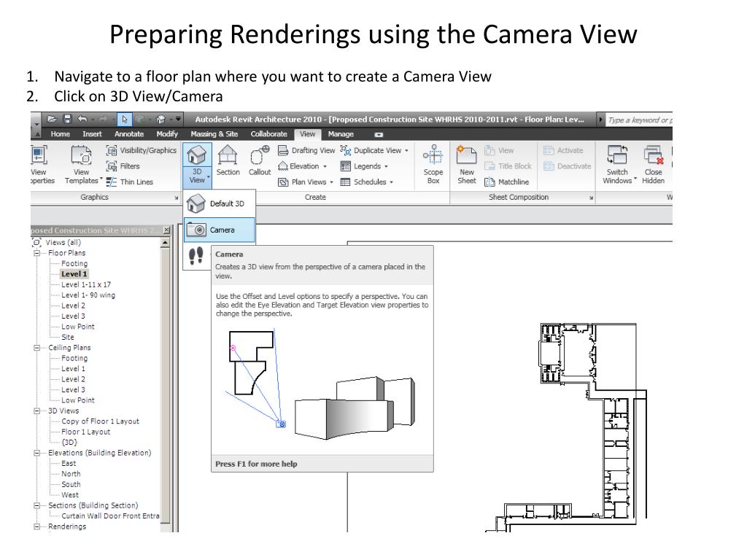747x560 pixels.
Task: Click the Deactivate view button
Action: 568,166
